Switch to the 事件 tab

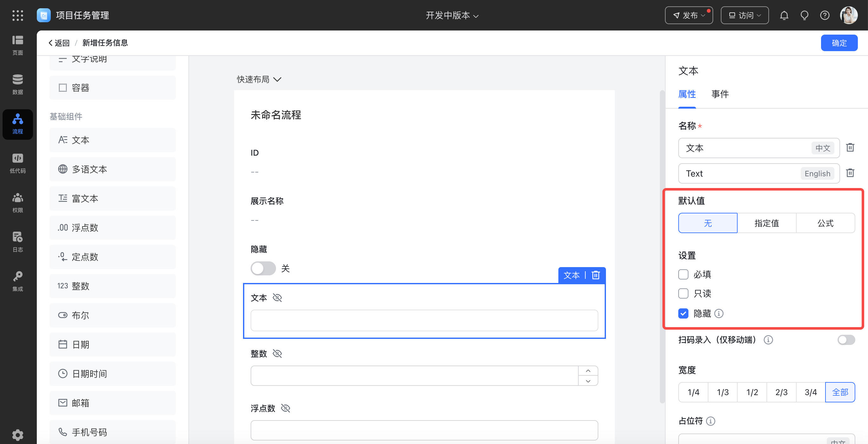point(720,94)
